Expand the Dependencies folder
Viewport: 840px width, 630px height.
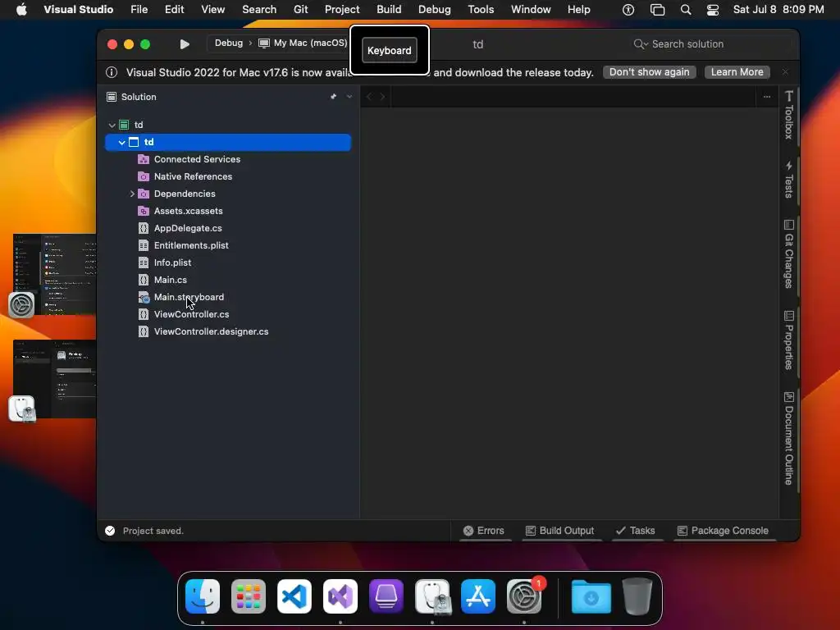point(132,194)
